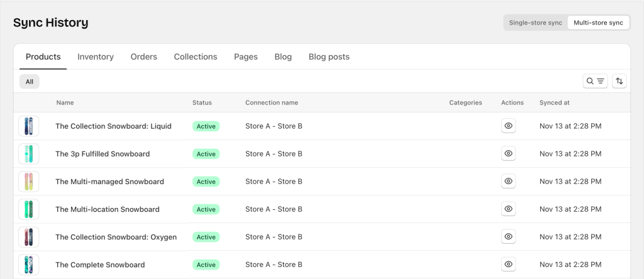Select the All filter button
This screenshot has height=279, width=644.
29,81
